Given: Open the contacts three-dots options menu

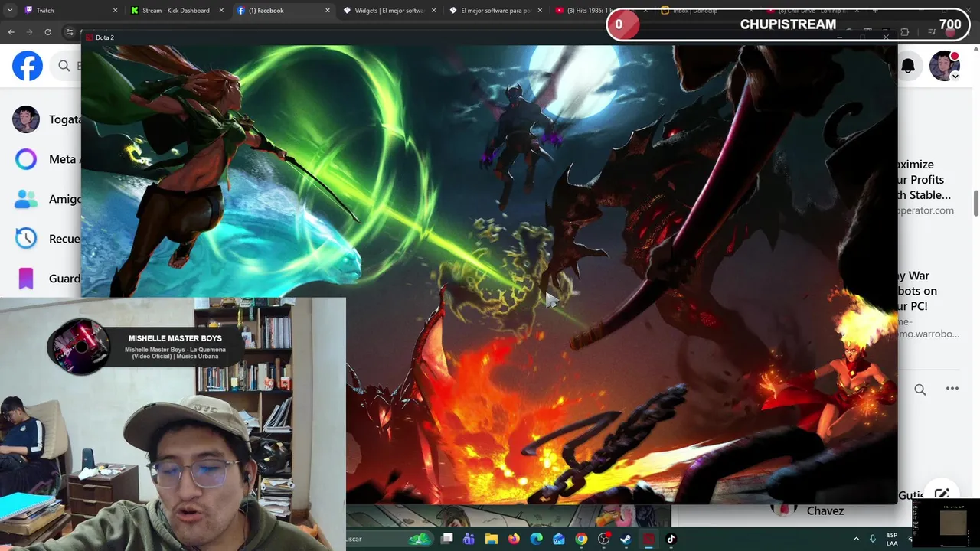Looking at the screenshot, I should point(952,389).
